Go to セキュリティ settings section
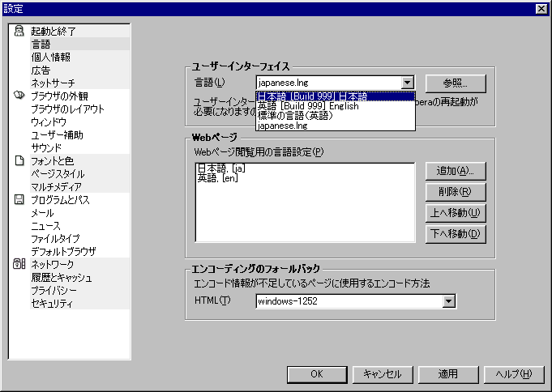 52,303
